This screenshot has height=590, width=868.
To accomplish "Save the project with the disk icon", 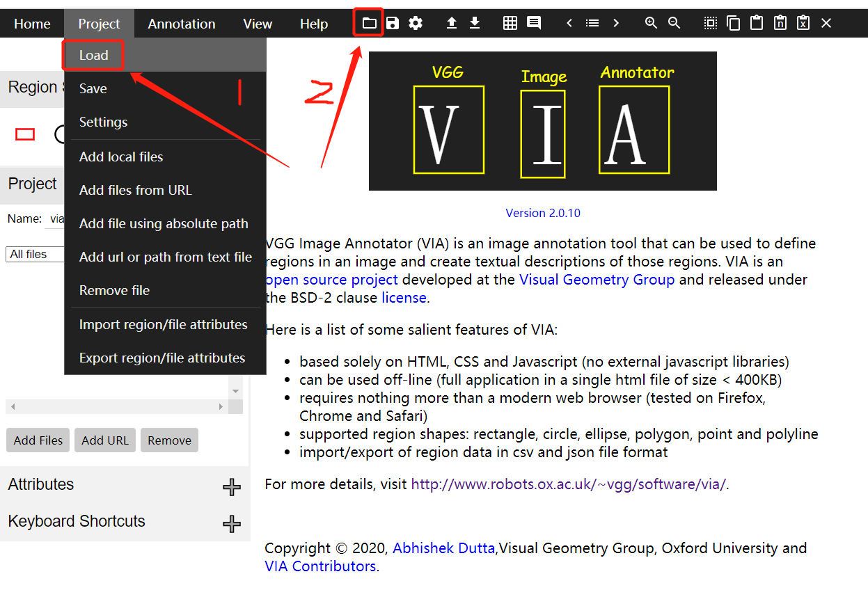I will pyautogui.click(x=392, y=22).
